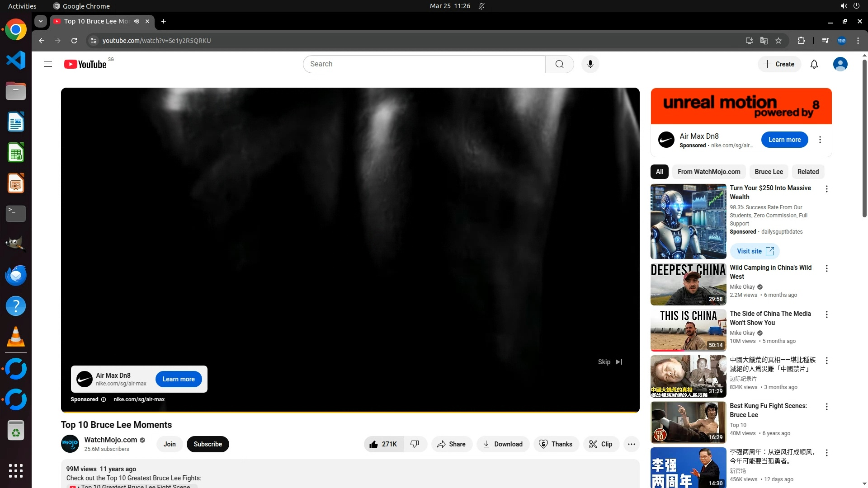Viewport: 868px width, 488px height.
Task: Skip the Nike video ad
Action: (x=610, y=362)
